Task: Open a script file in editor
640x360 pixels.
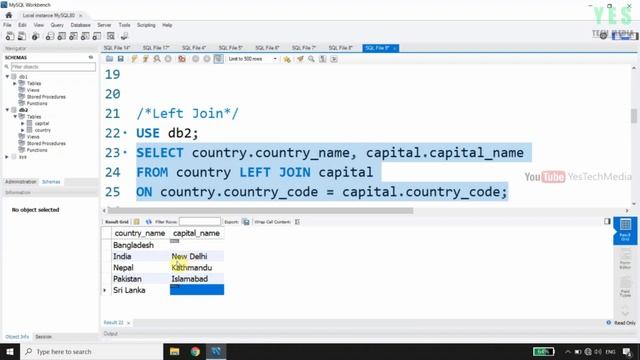Action: [x=109, y=59]
